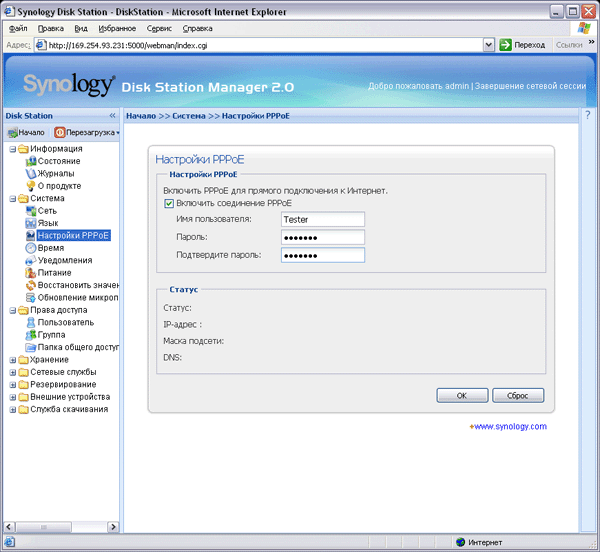
Task: Click the Имя пользователя input field
Action: pyautogui.click(x=323, y=220)
